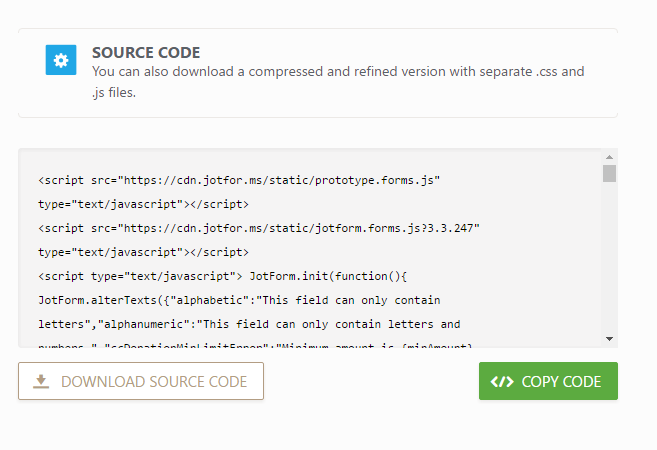Click the code box scrollbar thumb
The image size is (657, 450).
609,173
